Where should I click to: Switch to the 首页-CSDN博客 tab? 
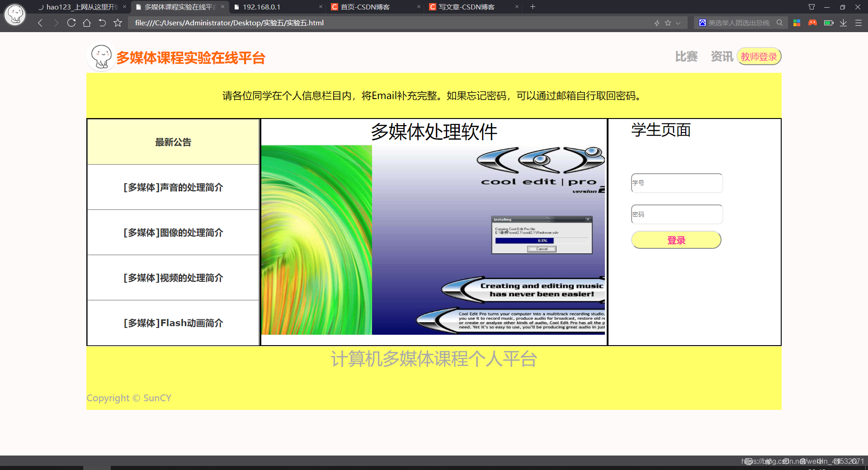click(x=375, y=7)
